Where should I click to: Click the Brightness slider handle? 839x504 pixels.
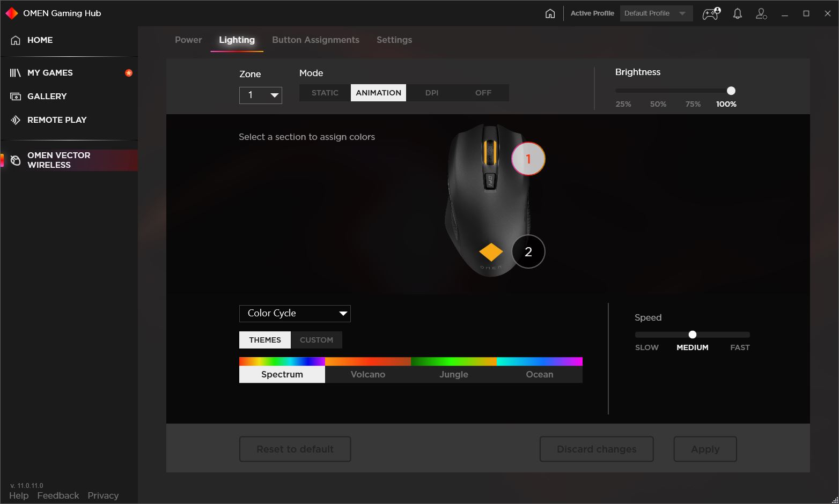click(731, 91)
